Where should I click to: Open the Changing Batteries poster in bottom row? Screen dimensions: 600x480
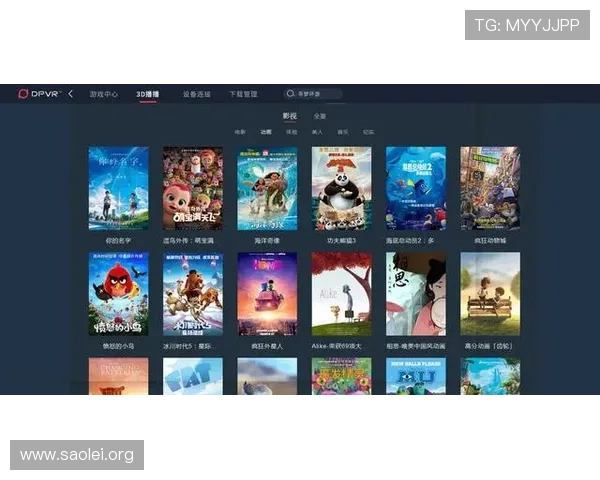(x=119, y=376)
